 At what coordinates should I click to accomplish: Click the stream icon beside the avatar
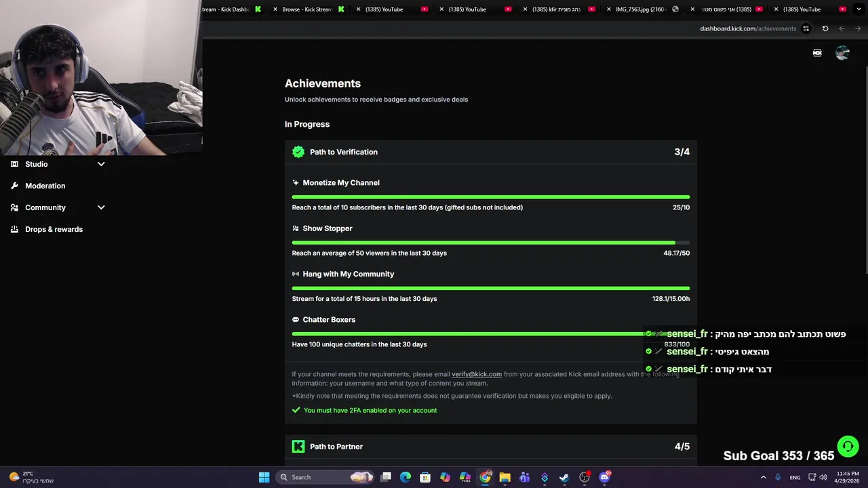[x=817, y=53]
